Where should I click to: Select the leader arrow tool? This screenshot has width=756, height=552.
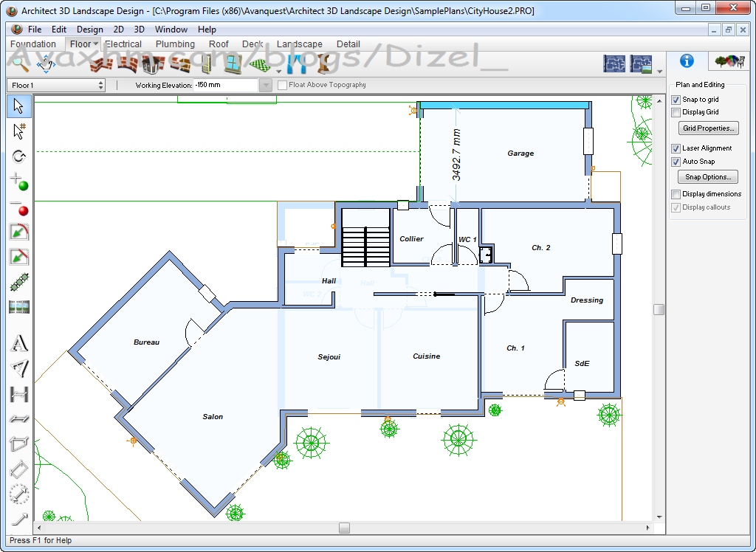(18, 520)
